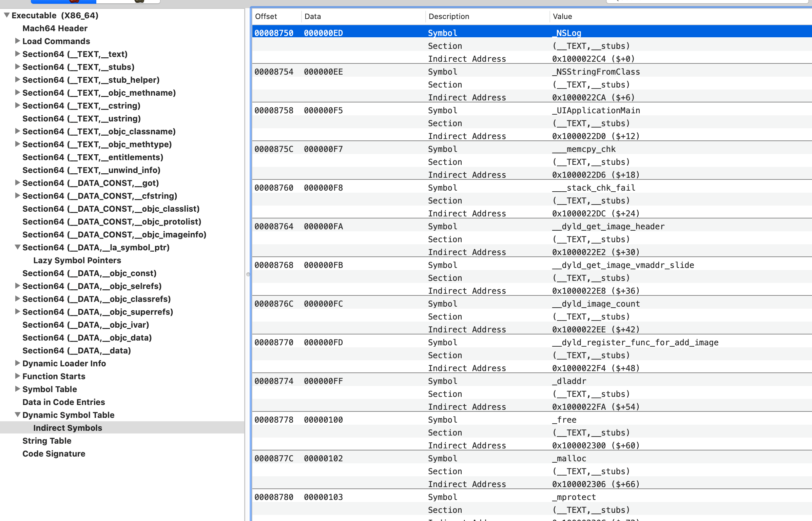Image resolution: width=812 pixels, height=521 pixels.
Task: Select Section64 (__DATA_CONST,__objc_imageinfo) item
Action: click(114, 235)
